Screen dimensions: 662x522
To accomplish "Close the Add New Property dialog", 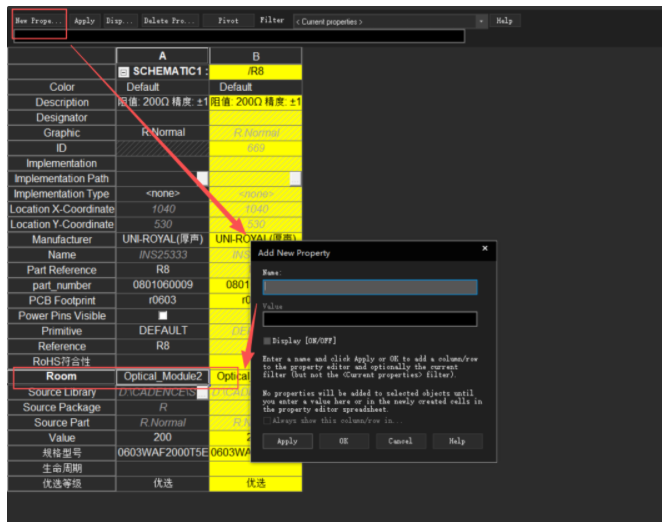I will [485, 249].
